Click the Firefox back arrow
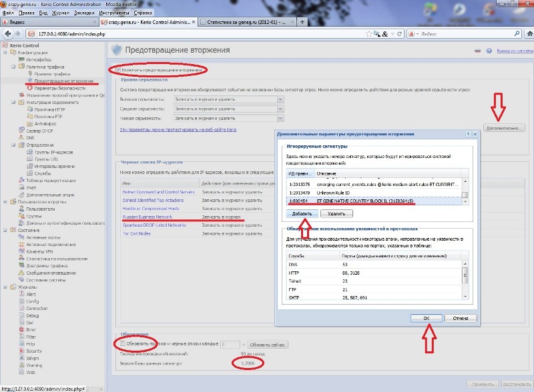The image size is (534, 392). tap(8, 34)
